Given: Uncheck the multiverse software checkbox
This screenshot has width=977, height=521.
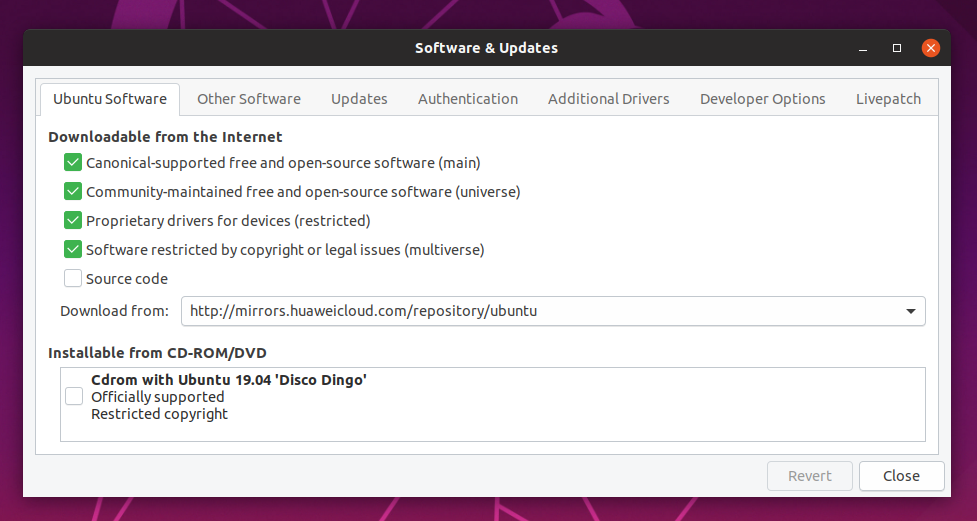Looking at the screenshot, I should click(73, 249).
